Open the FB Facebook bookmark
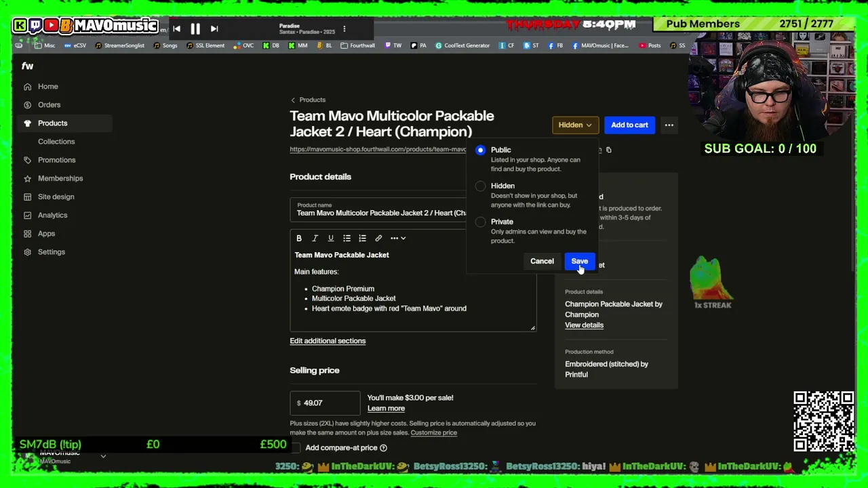 click(x=555, y=45)
